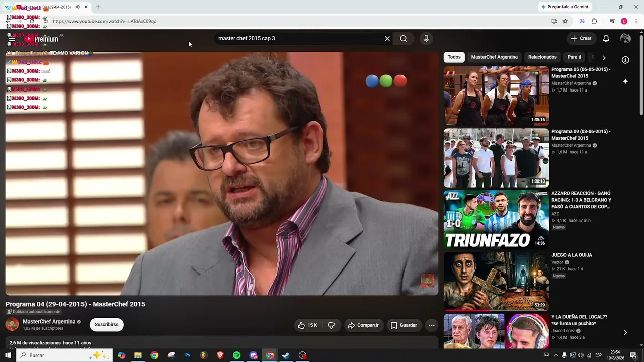Open the TRIUNFAZO Azzaro video thumbnail
Viewport: 644px width, 362px height.
coord(496,220)
